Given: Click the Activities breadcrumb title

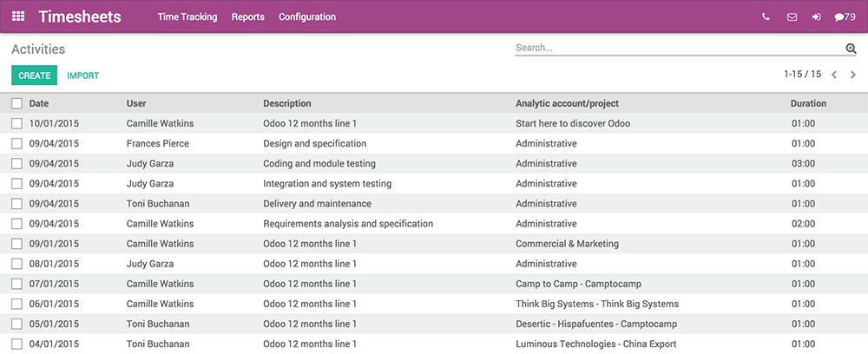Looking at the screenshot, I should [x=38, y=49].
